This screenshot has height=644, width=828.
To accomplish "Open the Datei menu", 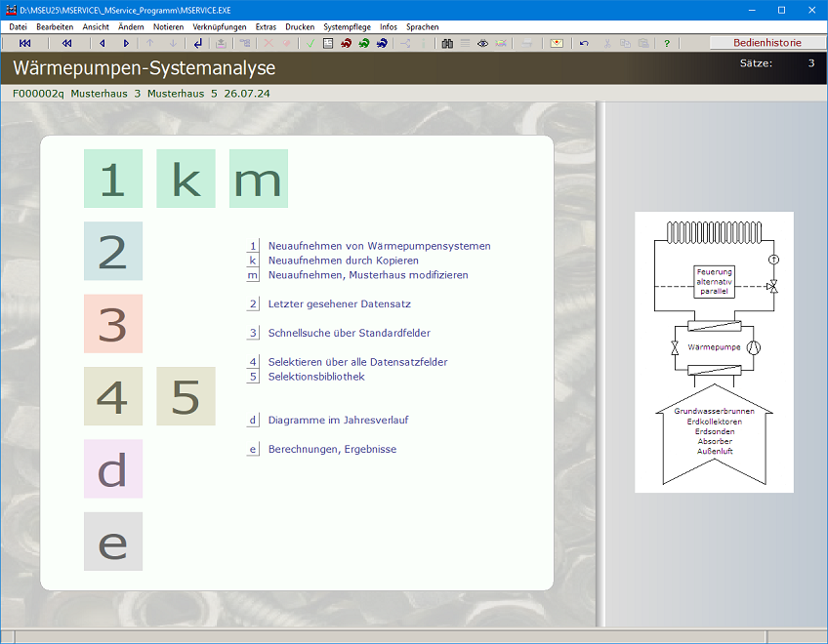I will pyautogui.click(x=18, y=27).
